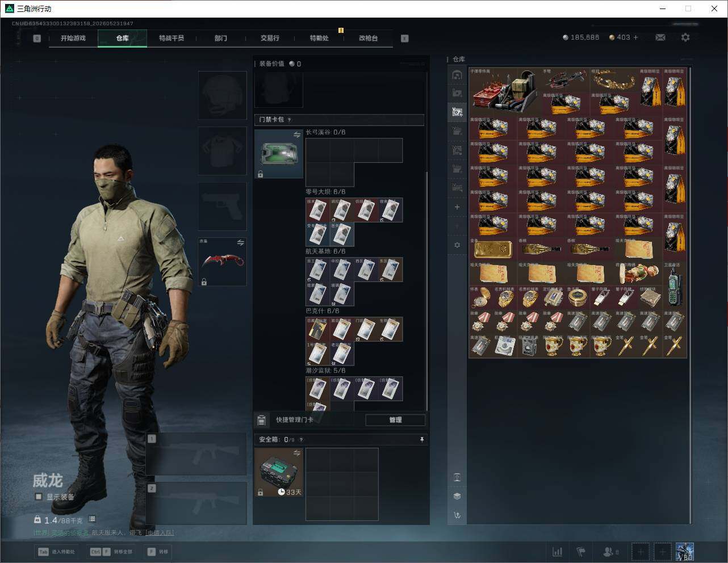Open weight details list icon

coord(92,519)
